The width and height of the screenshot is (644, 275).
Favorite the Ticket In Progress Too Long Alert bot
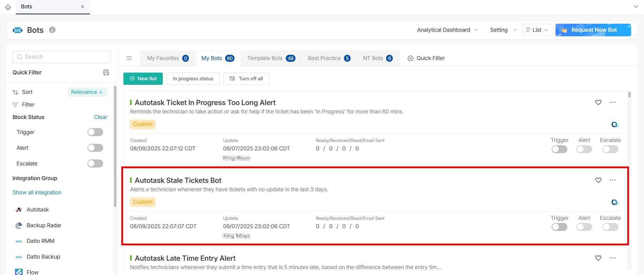click(598, 102)
